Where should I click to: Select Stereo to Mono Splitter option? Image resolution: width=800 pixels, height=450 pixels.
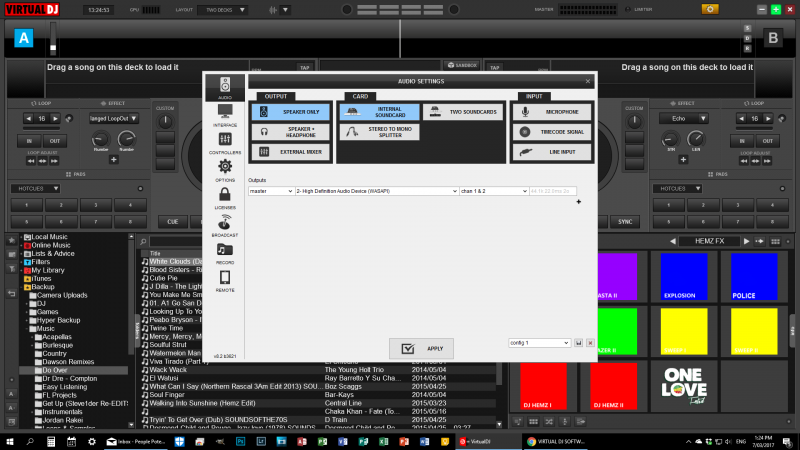pos(380,132)
